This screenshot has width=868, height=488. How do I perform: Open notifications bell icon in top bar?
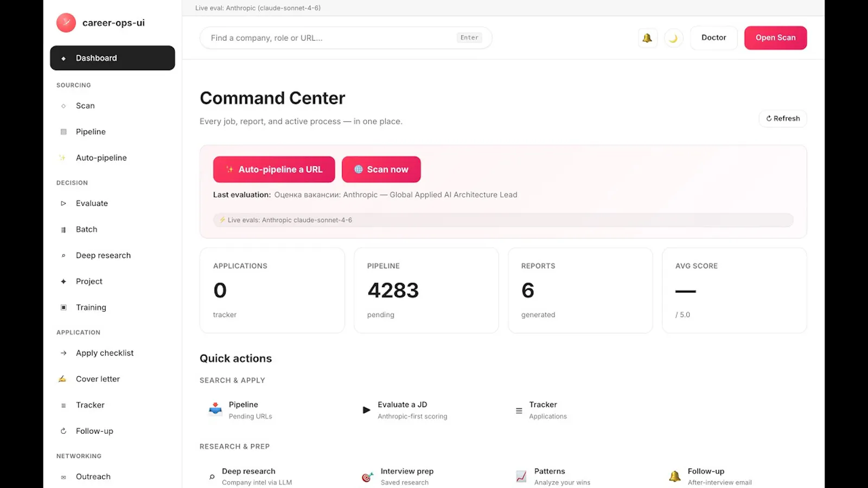(x=647, y=38)
